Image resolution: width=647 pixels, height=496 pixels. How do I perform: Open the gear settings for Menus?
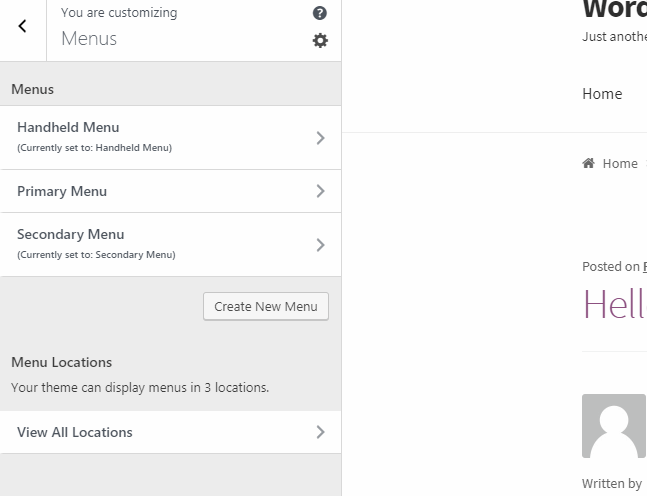[320, 40]
